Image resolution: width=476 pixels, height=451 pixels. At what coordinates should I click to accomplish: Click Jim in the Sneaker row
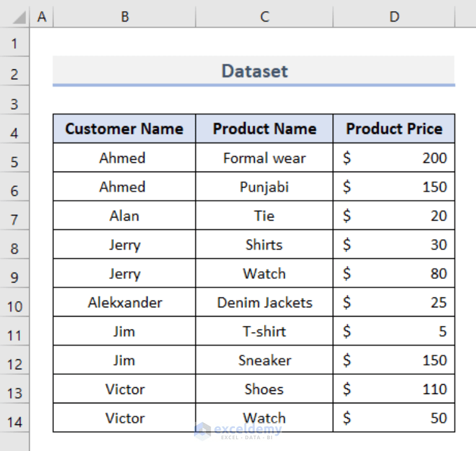tap(125, 360)
